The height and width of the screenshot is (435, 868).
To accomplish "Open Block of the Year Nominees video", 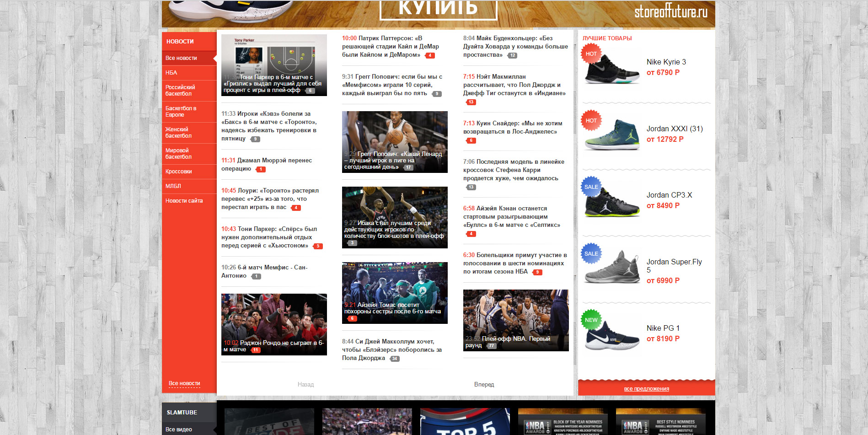I will click(x=563, y=421).
